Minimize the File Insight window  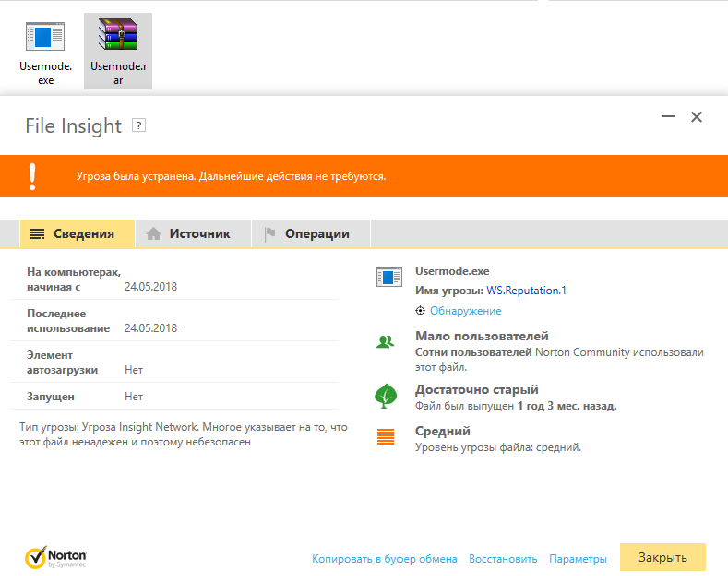tap(669, 116)
